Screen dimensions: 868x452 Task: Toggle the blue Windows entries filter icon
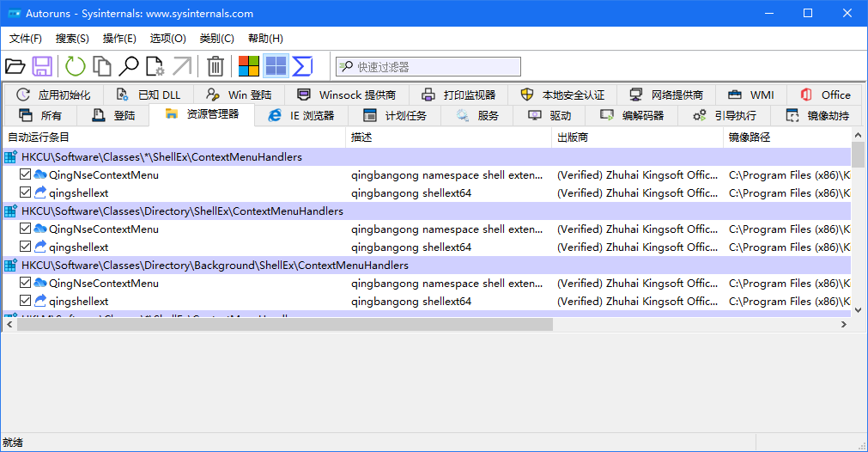click(x=276, y=66)
